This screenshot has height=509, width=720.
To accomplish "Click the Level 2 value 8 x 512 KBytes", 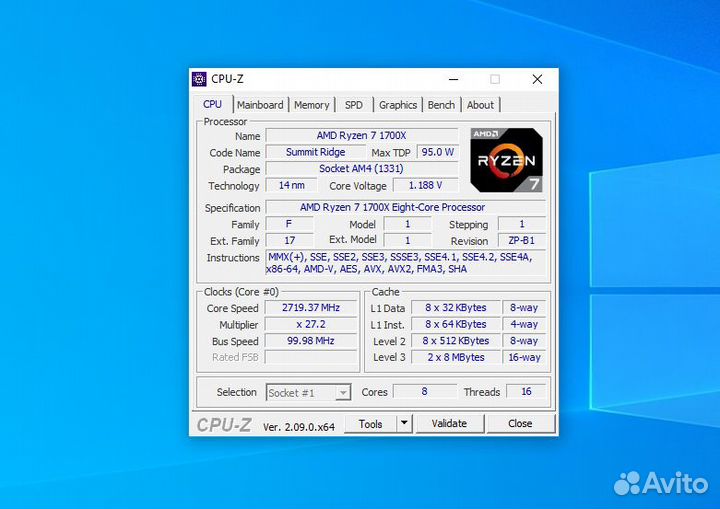I will click(456, 341).
